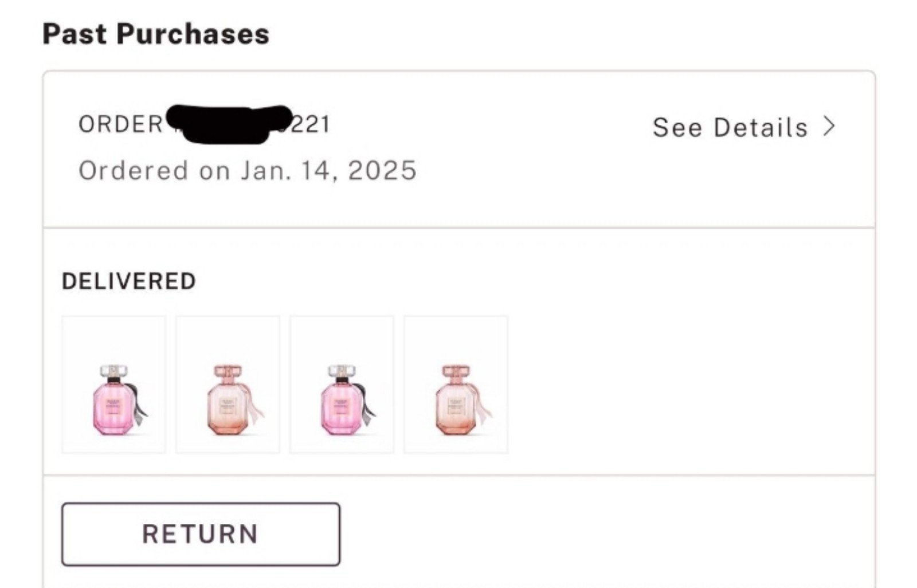Image resolution: width=917 pixels, height=588 pixels.
Task: Click the RETURN button
Action: (x=201, y=534)
